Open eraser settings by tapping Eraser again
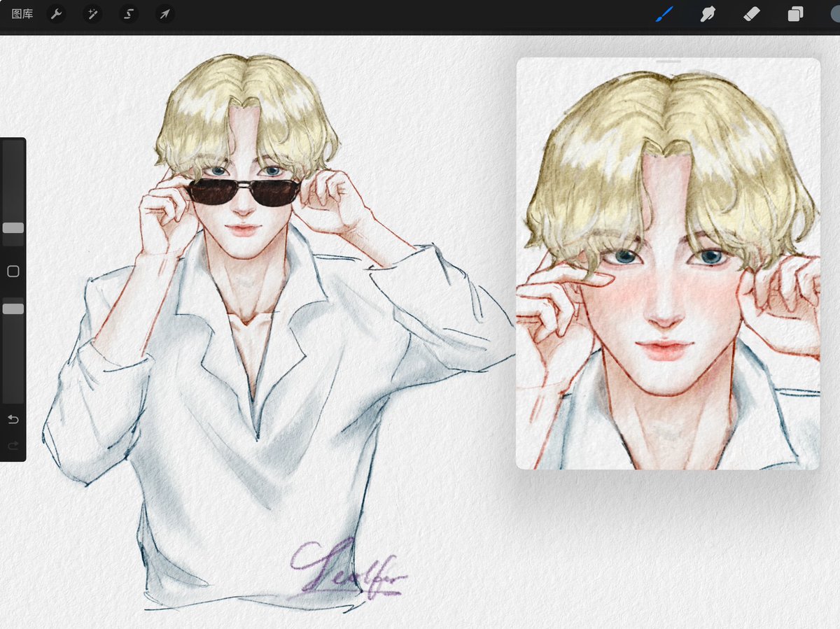 point(751,13)
